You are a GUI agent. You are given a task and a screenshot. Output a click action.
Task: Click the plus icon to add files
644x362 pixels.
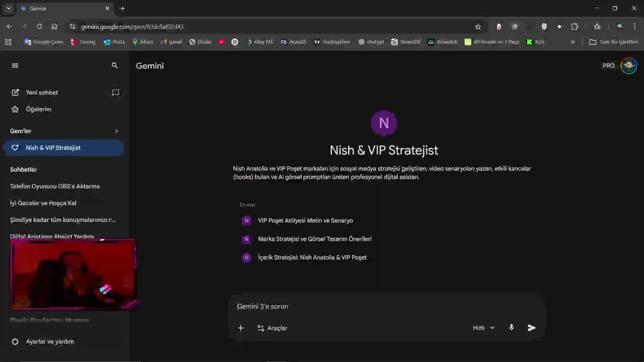point(240,328)
